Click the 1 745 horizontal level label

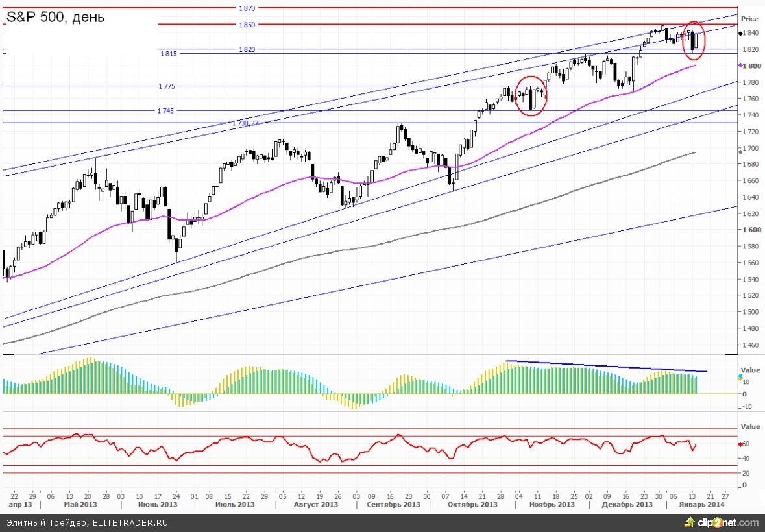click(x=165, y=111)
